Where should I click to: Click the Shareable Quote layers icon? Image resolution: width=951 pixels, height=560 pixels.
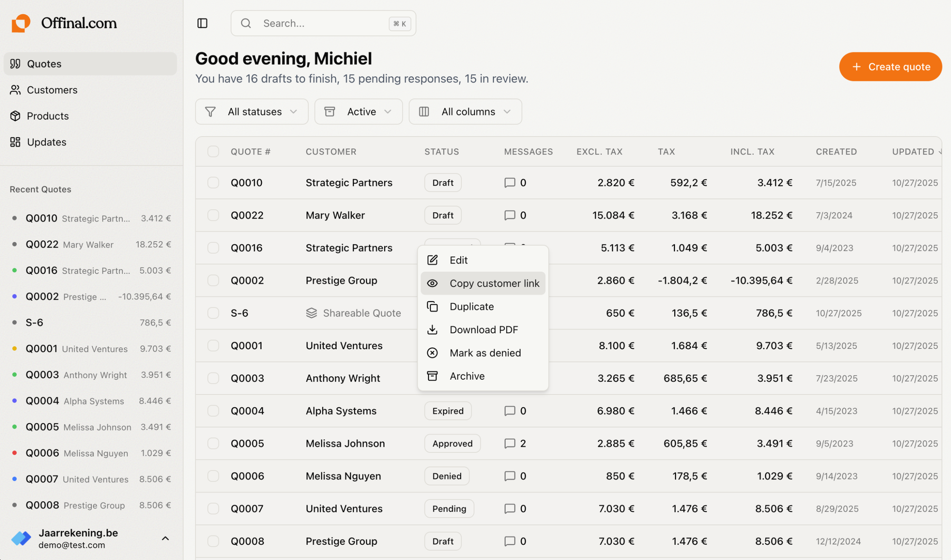pyautogui.click(x=312, y=313)
